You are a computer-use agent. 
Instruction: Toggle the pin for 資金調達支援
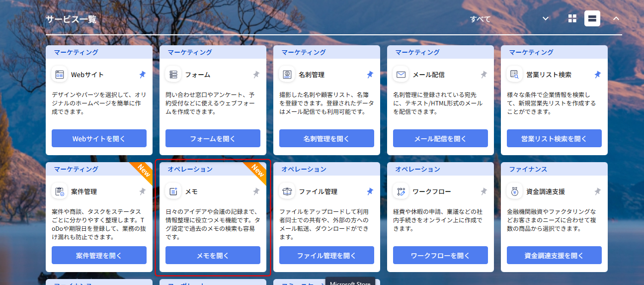coord(597,191)
